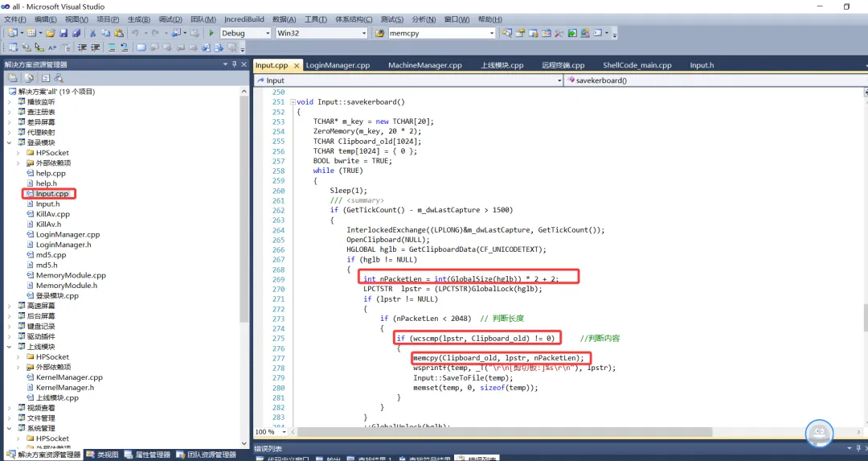Click the Comment selection icon
868x461 pixels.
tap(112, 47)
